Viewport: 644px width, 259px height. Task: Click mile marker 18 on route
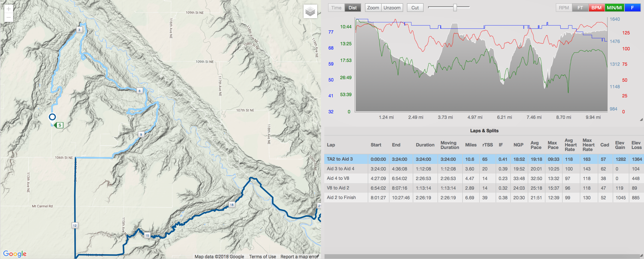point(232,205)
